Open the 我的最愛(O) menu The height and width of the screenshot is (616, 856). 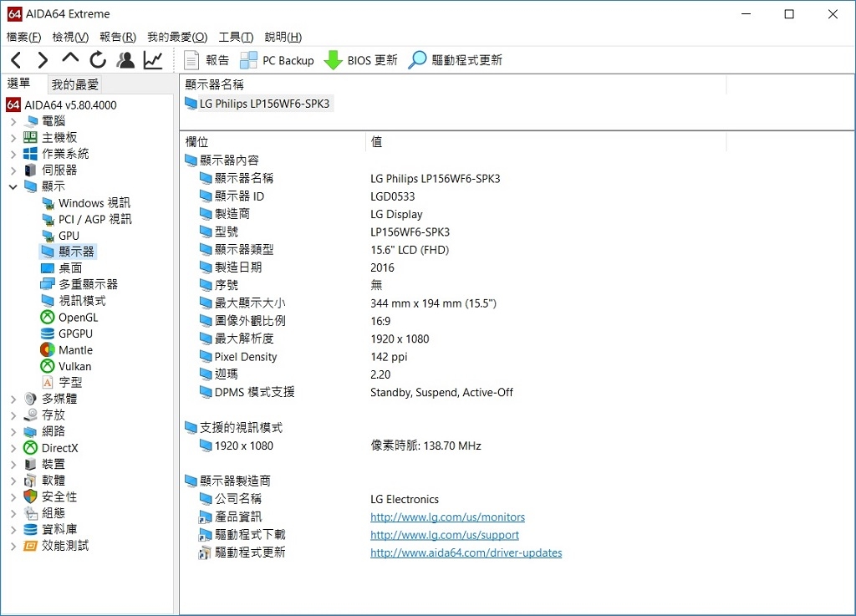tap(177, 37)
